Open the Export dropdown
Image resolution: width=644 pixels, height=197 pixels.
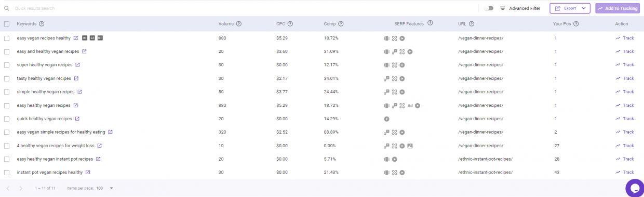570,8
